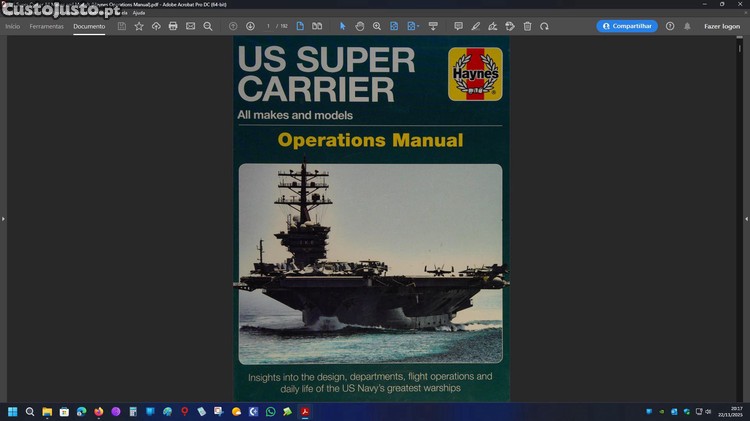Click the Compartilhar button

coord(627,26)
